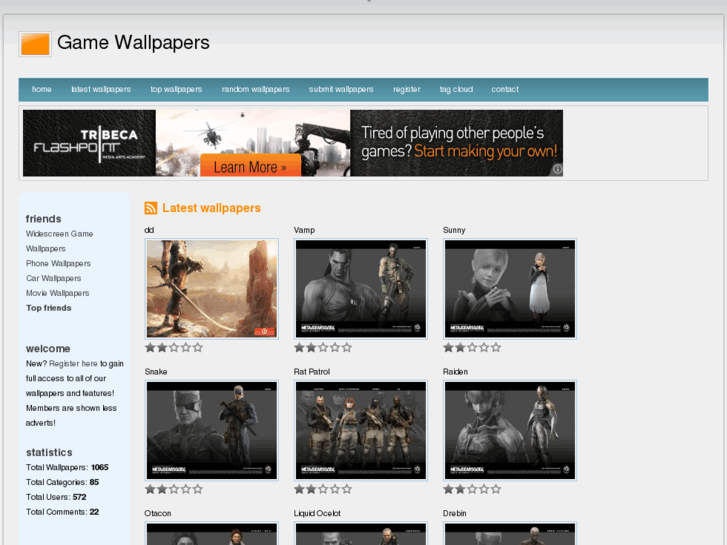
Task: Click the orange Game Wallpapers logo square
Action: (x=35, y=44)
